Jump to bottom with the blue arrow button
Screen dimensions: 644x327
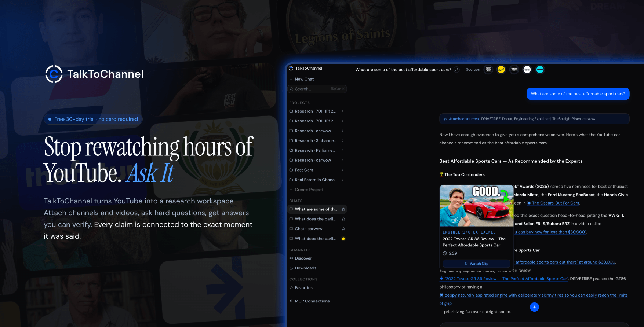tap(534, 307)
